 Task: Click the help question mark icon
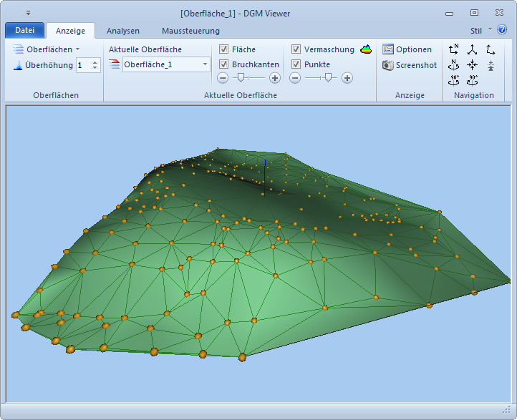point(502,30)
